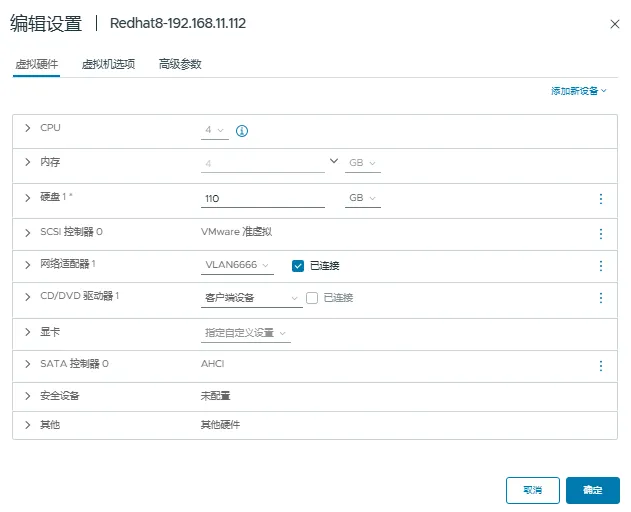Expand the 安全设备 row
This screenshot has height=512, width=631.
[27, 396]
